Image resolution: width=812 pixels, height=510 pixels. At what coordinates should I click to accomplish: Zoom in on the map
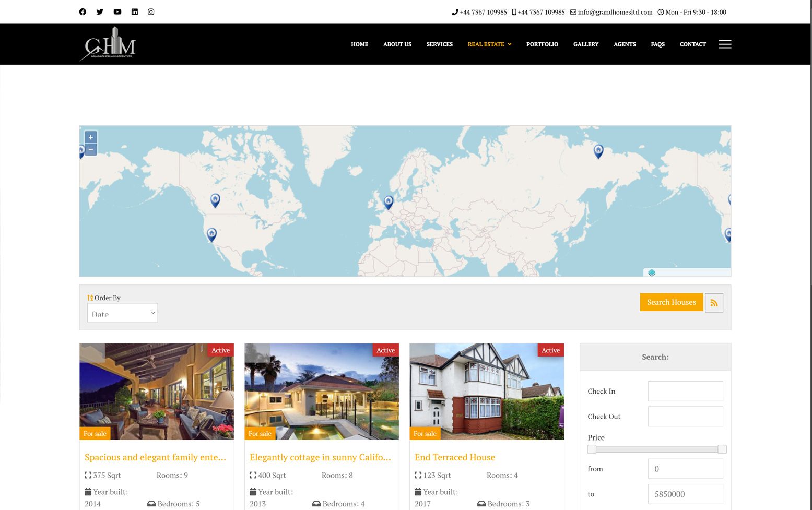pyautogui.click(x=91, y=137)
